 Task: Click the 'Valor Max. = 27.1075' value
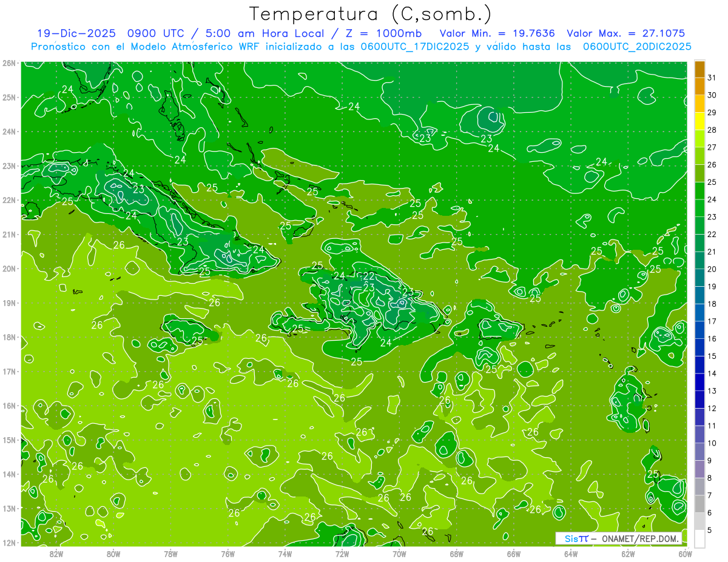tap(626, 33)
